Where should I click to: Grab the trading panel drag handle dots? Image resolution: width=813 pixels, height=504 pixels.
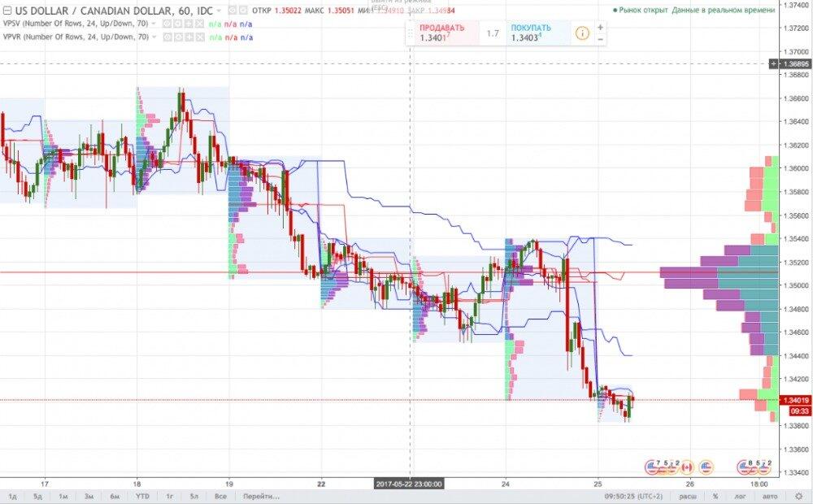click(410, 33)
